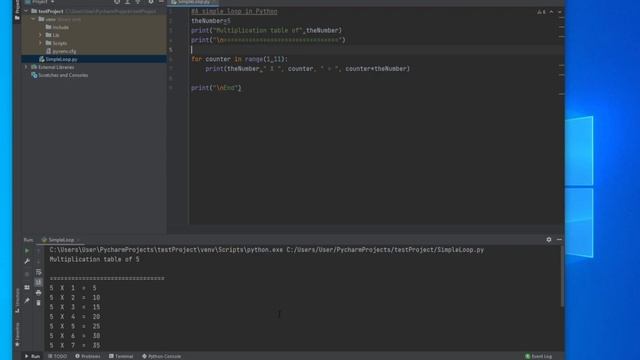The width and height of the screenshot is (640, 360).
Task: Select the Lib folder label
Action: [56, 35]
